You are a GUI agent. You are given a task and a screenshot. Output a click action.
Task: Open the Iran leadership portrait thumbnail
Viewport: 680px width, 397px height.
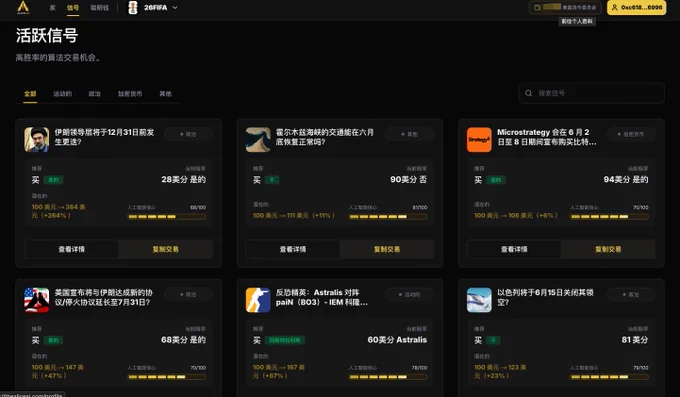(x=36, y=140)
